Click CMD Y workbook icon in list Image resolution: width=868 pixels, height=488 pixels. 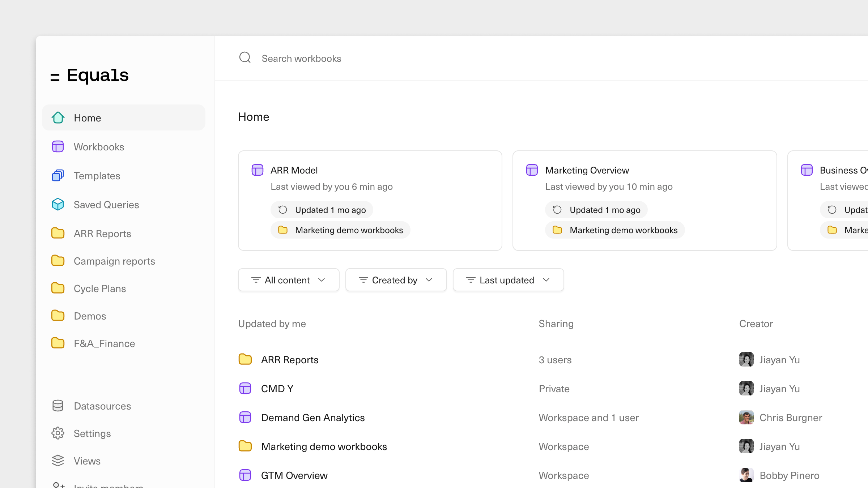[245, 389]
